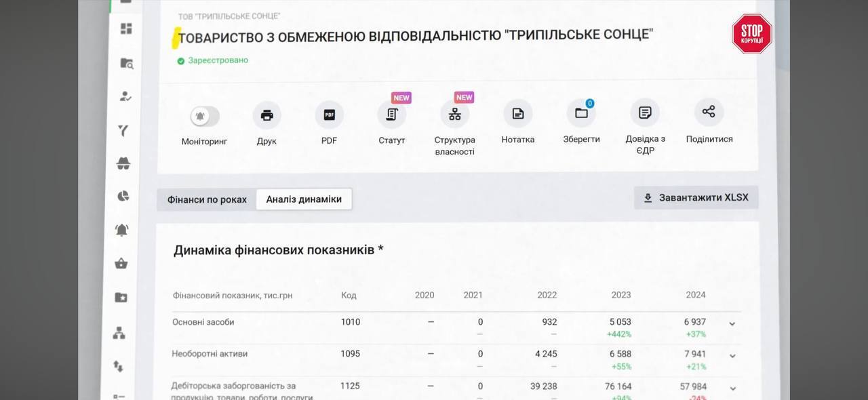Open Структура власності hierarchy icon
The width and height of the screenshot is (868, 400).
pyautogui.click(x=454, y=115)
